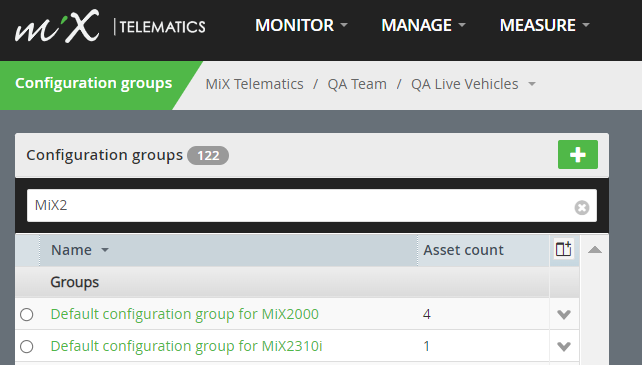
Task: Click asset count 1 for MiX2310i
Action: click(427, 347)
